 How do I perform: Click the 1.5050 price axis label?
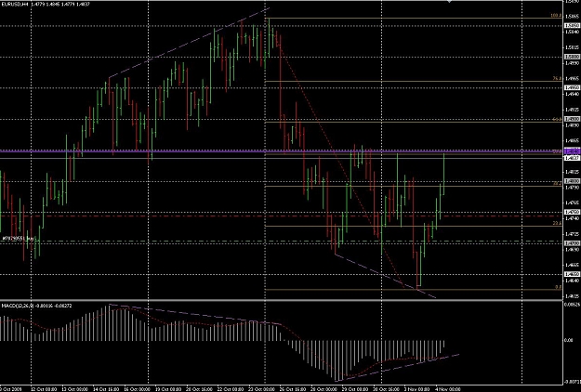click(x=572, y=25)
